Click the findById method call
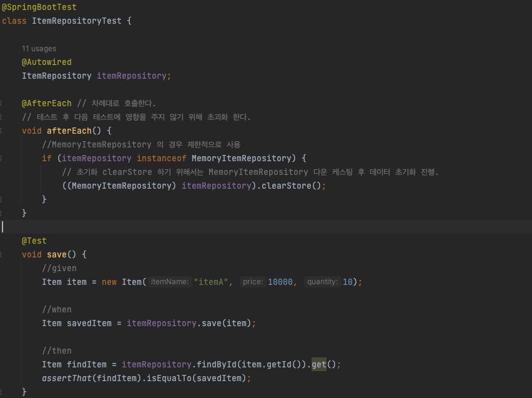 point(217,364)
